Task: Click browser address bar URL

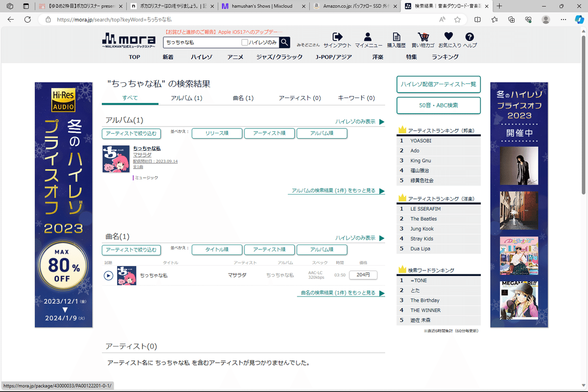Action: click(x=114, y=20)
